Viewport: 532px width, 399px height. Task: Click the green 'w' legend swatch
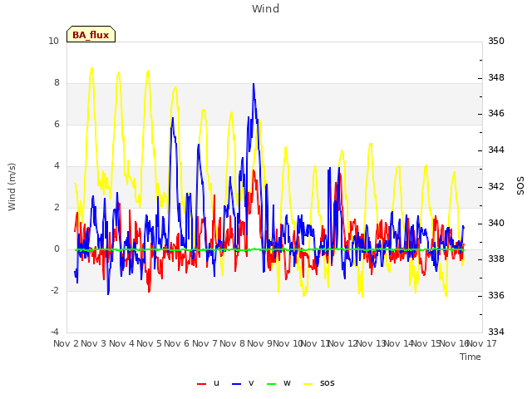[272, 384]
